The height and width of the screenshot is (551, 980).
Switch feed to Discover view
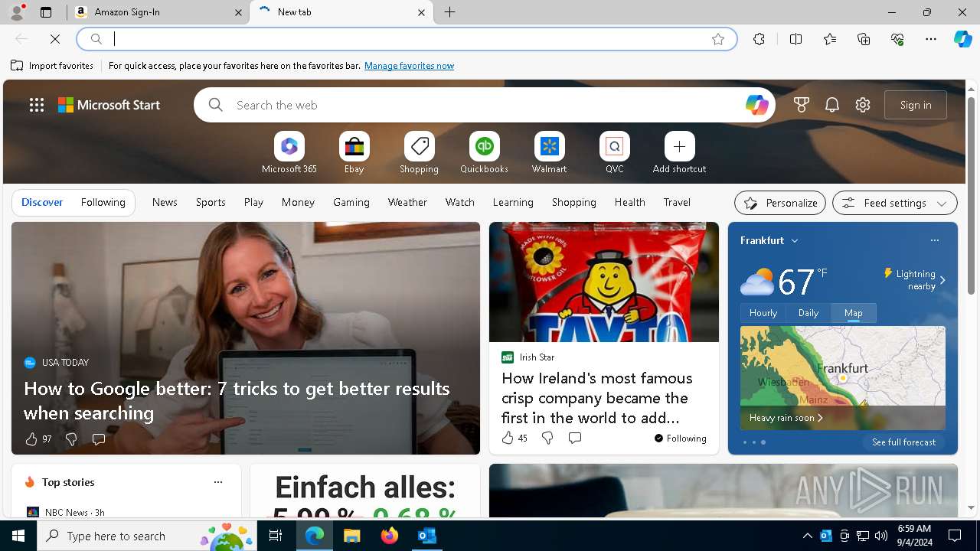pos(42,202)
